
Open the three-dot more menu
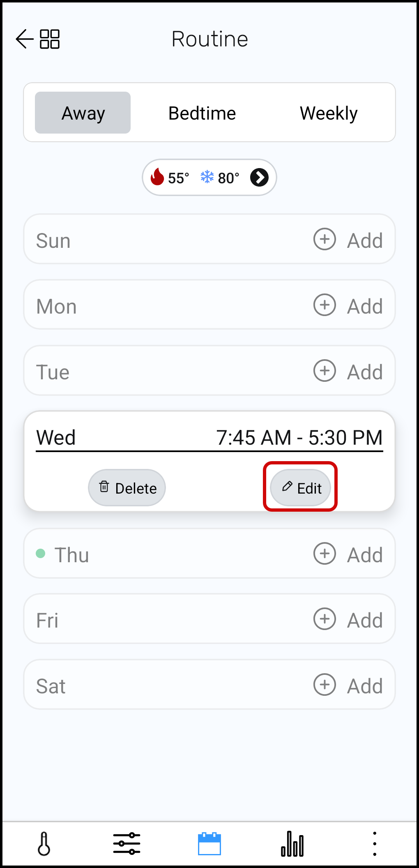374,844
